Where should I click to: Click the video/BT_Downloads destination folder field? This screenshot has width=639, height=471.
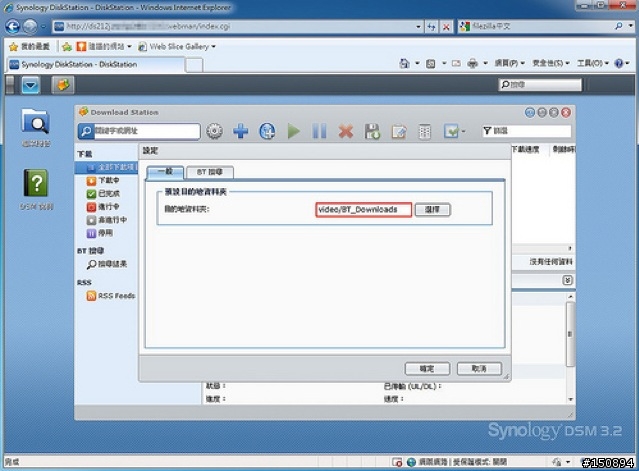point(363,210)
